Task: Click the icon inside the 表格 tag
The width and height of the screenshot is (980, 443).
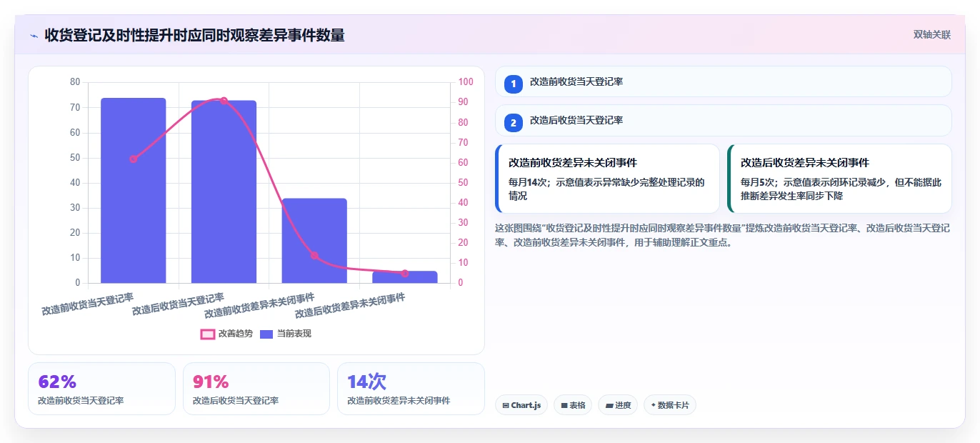Action: tap(564, 405)
